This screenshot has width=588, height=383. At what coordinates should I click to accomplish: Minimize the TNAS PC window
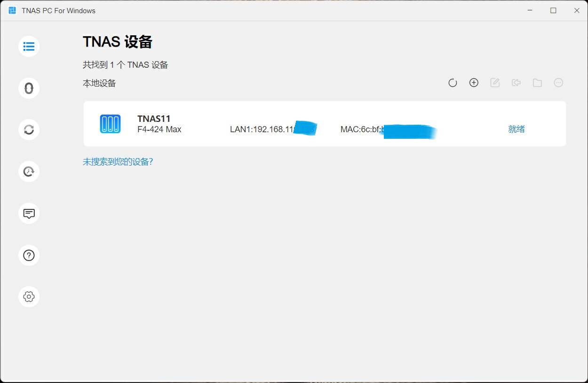[530, 10]
